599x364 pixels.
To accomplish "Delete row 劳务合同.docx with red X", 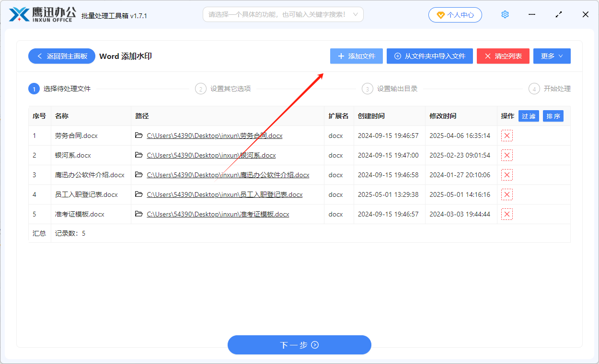I will pos(507,136).
